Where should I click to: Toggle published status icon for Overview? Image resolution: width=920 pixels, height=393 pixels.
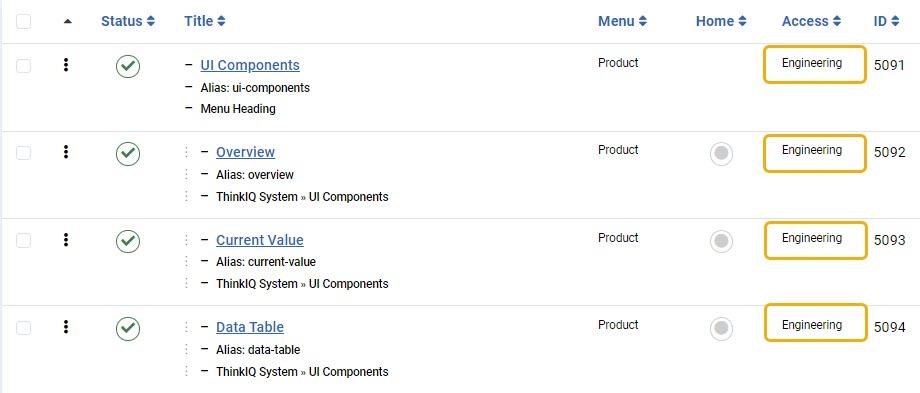click(128, 154)
